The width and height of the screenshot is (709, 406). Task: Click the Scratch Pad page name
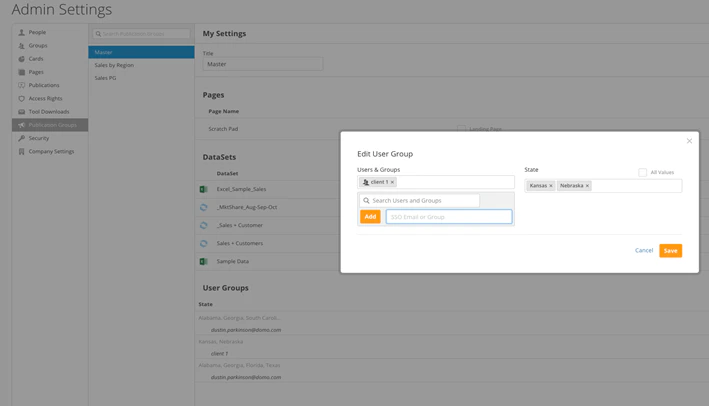click(x=223, y=129)
